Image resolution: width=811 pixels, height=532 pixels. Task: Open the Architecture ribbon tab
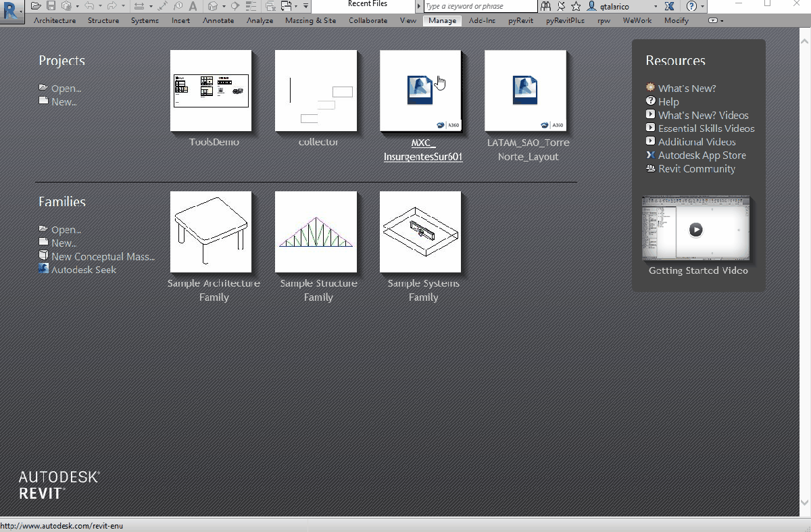[55, 21]
